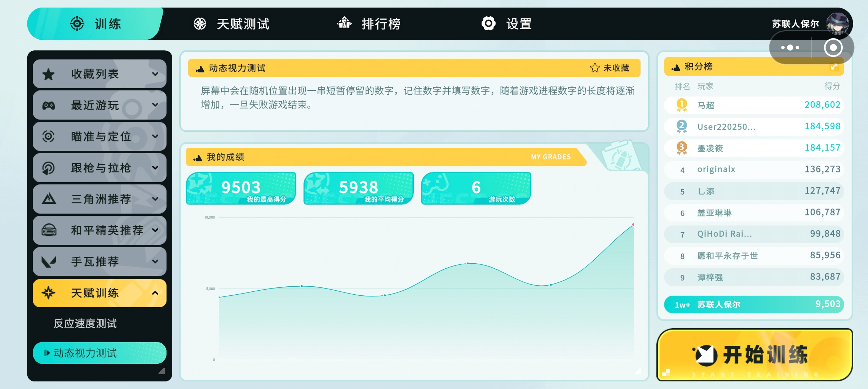Screen dimensions: 868x389
Task: Click the 开始训练 button
Action: pos(754,355)
